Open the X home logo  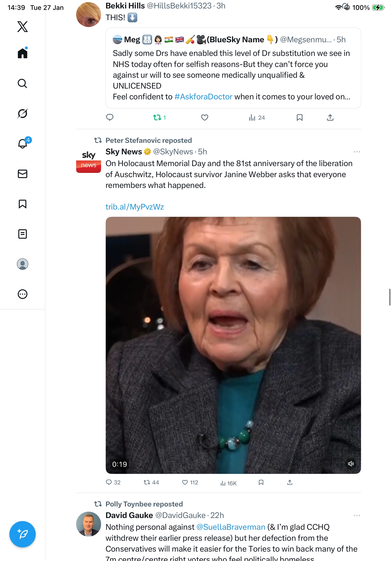23,26
